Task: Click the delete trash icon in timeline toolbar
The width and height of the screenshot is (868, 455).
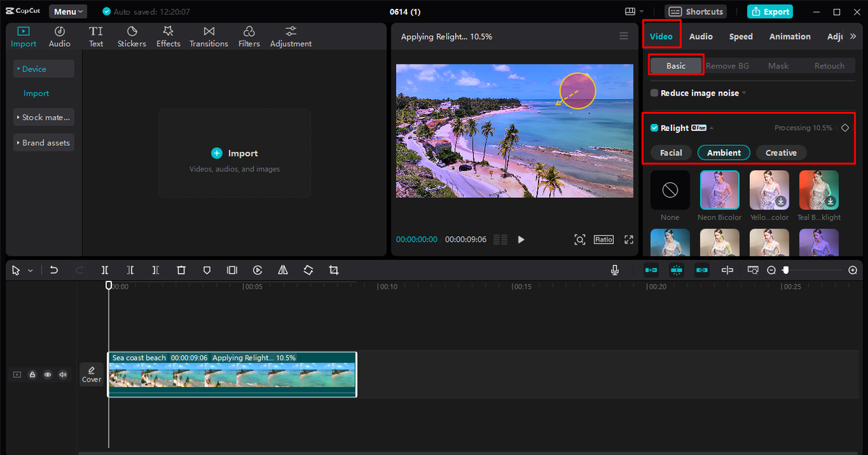Action: (181, 270)
